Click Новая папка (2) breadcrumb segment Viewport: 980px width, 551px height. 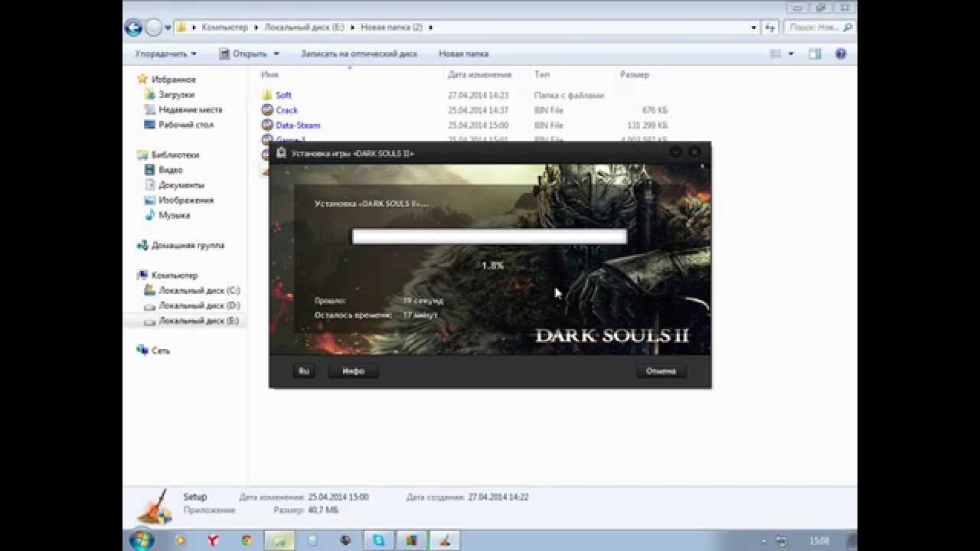point(391,28)
